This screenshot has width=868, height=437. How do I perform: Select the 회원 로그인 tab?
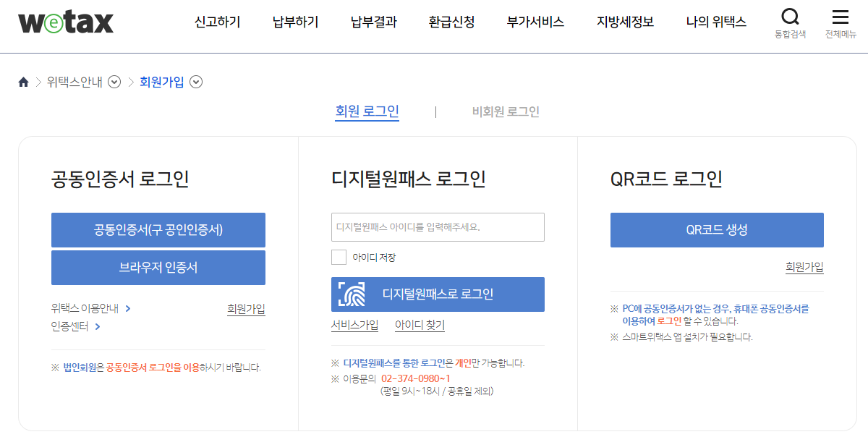point(367,111)
